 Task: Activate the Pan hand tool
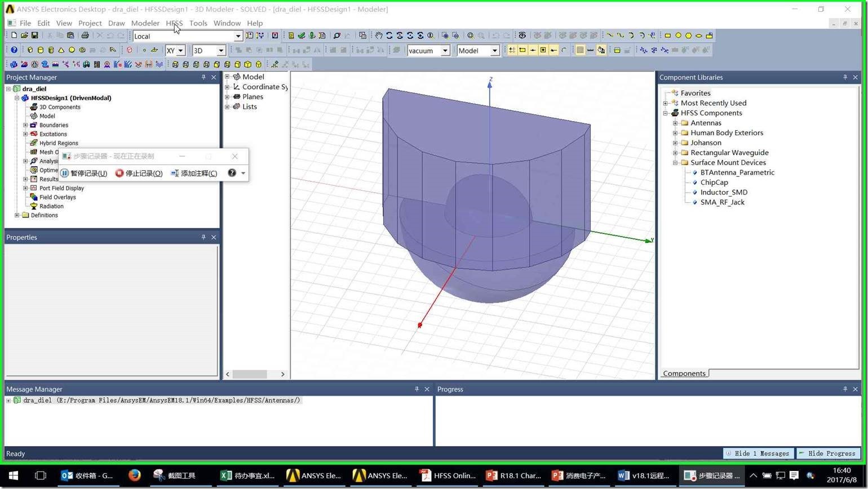379,35
